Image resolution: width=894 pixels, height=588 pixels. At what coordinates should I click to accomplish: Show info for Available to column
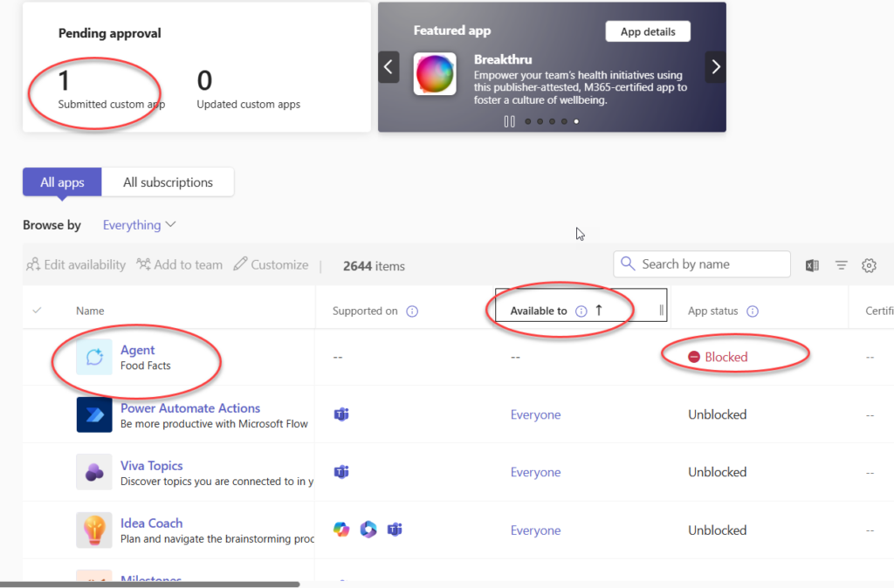point(581,311)
